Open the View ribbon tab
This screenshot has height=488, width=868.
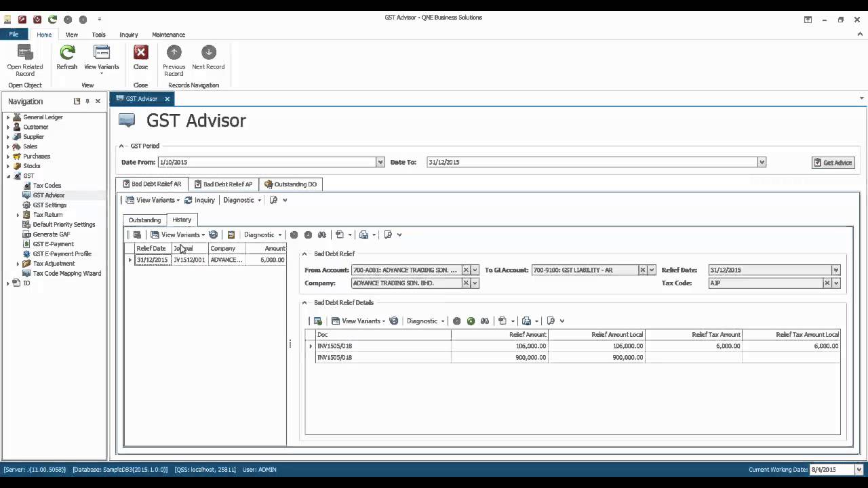71,35
